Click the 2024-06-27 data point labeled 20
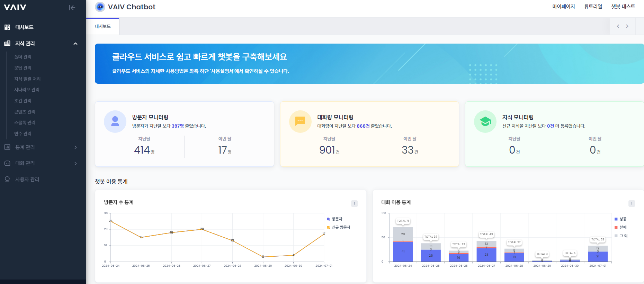The height and width of the screenshot is (284, 644). click(x=202, y=229)
